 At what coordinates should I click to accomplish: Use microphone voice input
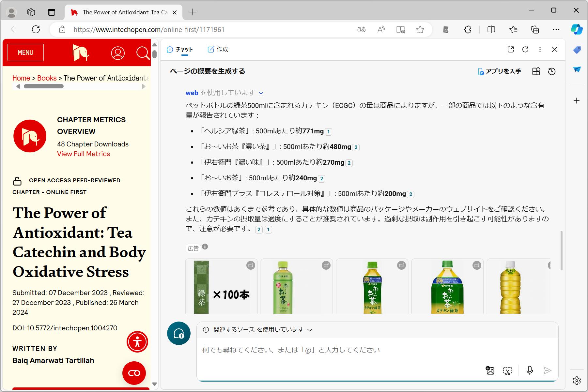530,370
